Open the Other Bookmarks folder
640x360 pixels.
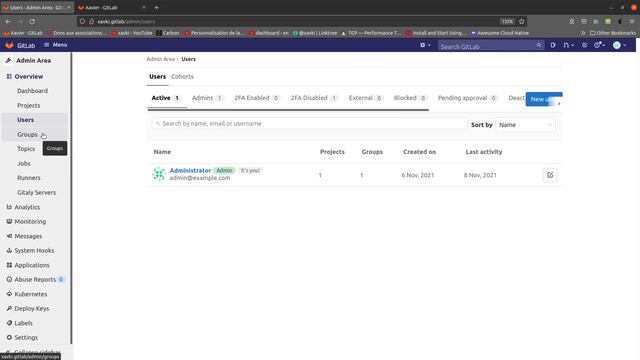[x=613, y=33]
